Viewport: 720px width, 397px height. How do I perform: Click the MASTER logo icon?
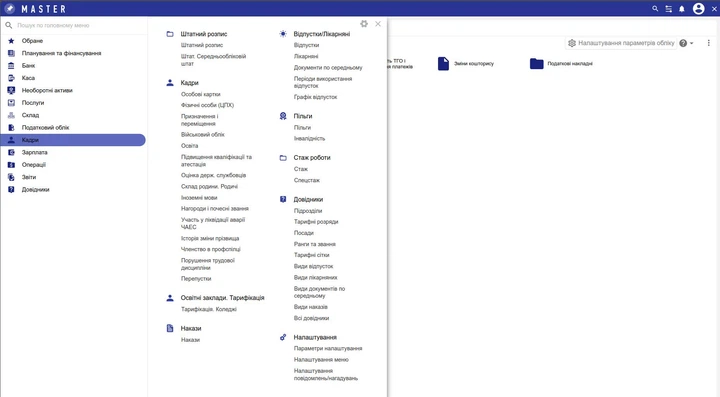coord(10,8)
